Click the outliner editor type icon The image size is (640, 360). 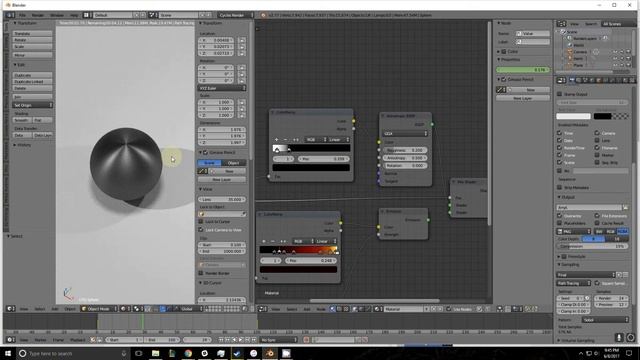[562, 24]
